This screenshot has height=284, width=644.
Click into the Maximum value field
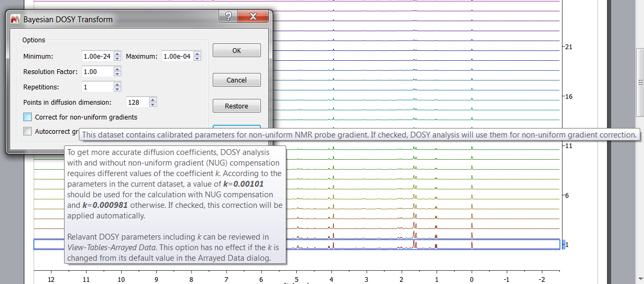(177, 56)
